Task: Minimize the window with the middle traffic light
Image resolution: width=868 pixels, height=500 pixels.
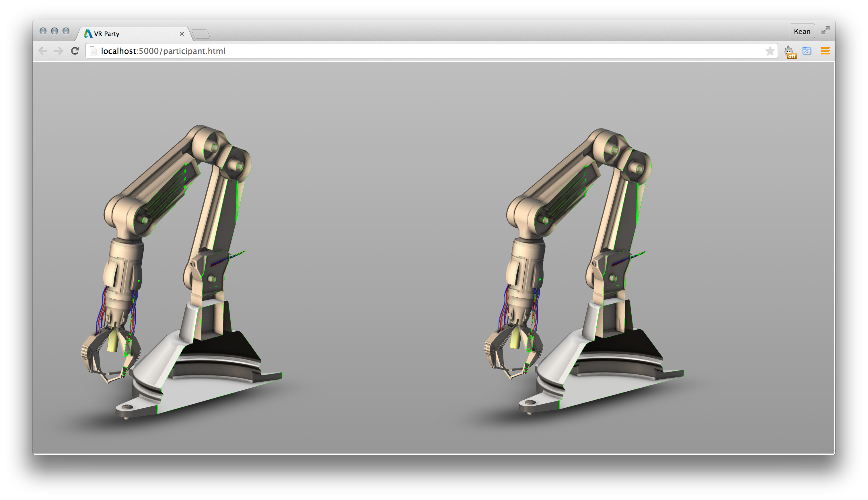Action: tap(54, 31)
